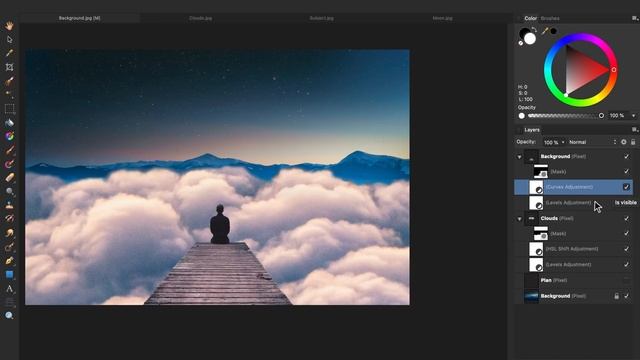Select the Mesh Warp grid tool
Viewport: 640px width, 360px height.
coord(9,302)
